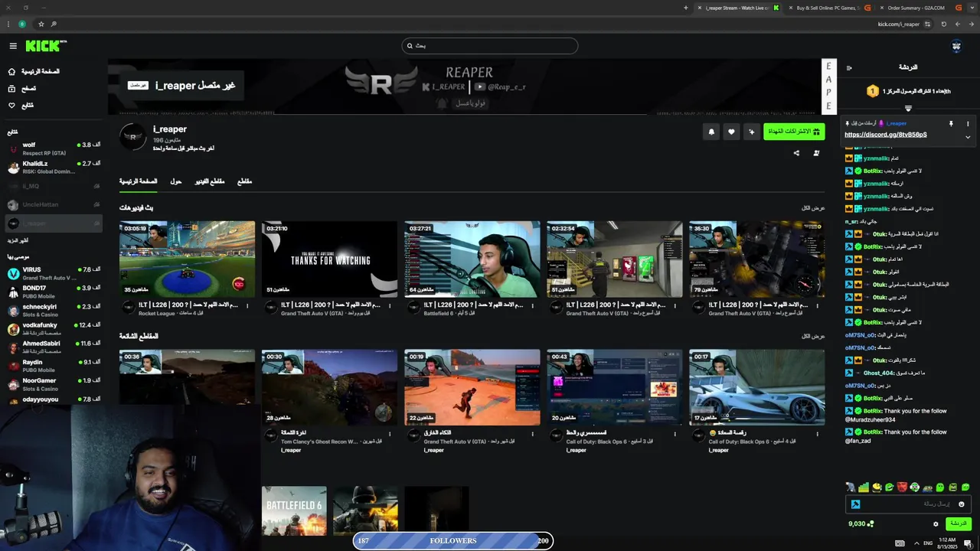Click the kick.com/i_reaper address bar
The image size is (980, 551).
coord(899,24)
